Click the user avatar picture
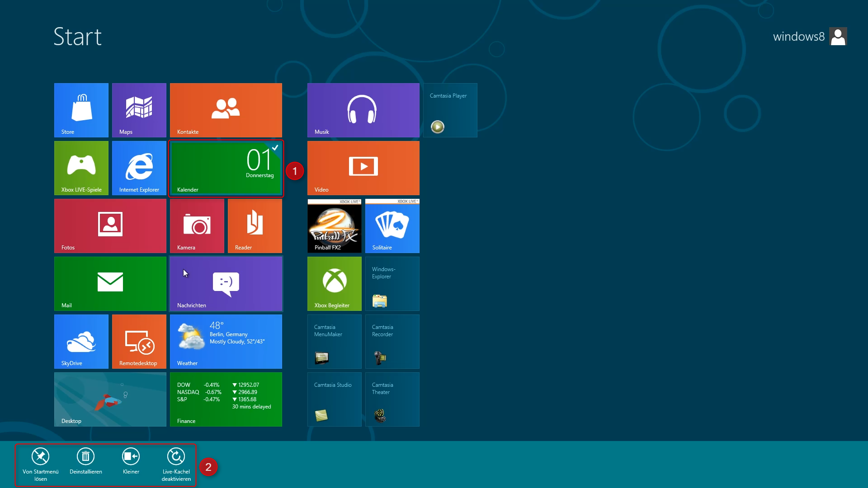The height and width of the screenshot is (488, 868). coord(838,36)
